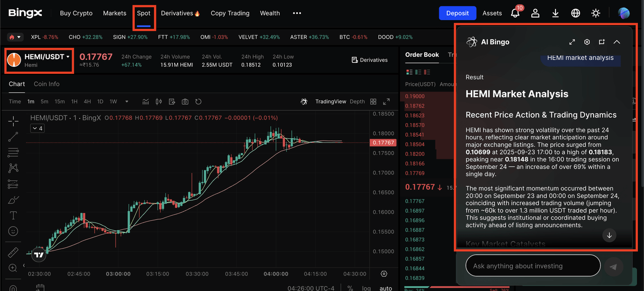Open the Buy Crypto menu
The image size is (644, 291).
[x=76, y=13]
